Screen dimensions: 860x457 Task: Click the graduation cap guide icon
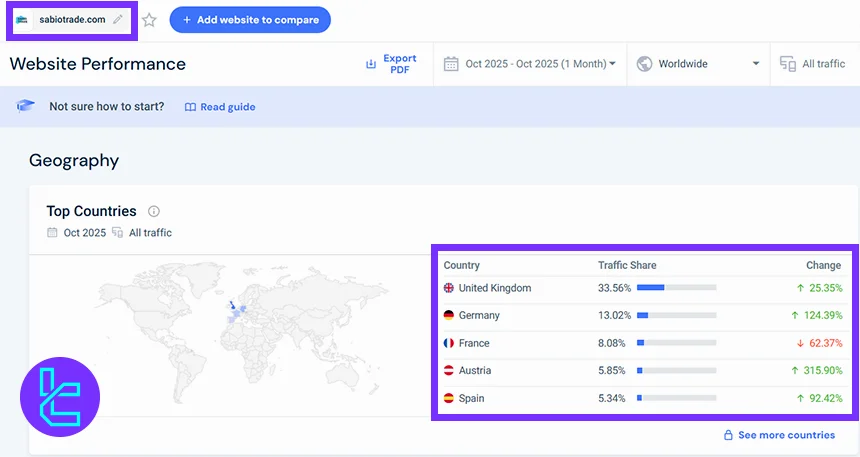pos(26,106)
